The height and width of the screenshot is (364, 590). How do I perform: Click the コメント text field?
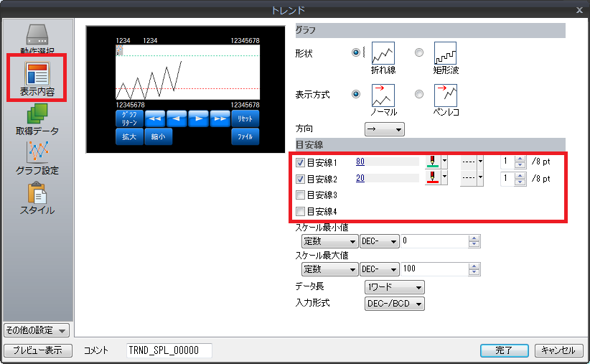click(x=169, y=350)
